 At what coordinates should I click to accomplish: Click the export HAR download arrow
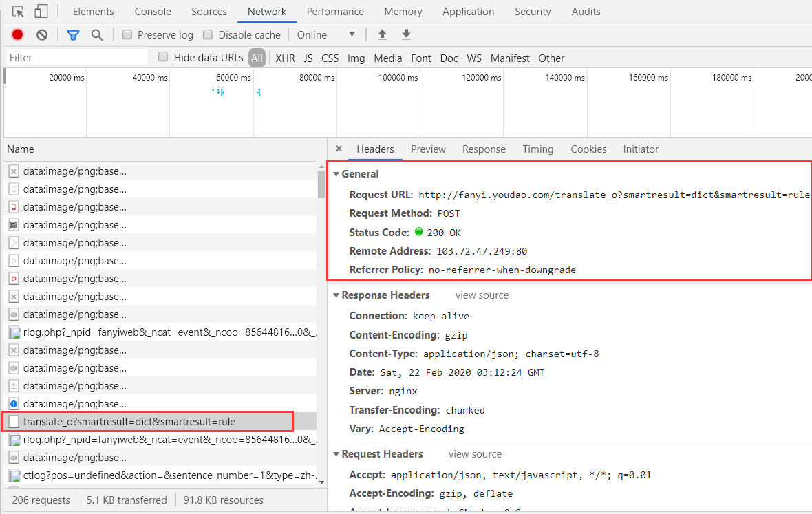[x=406, y=34]
